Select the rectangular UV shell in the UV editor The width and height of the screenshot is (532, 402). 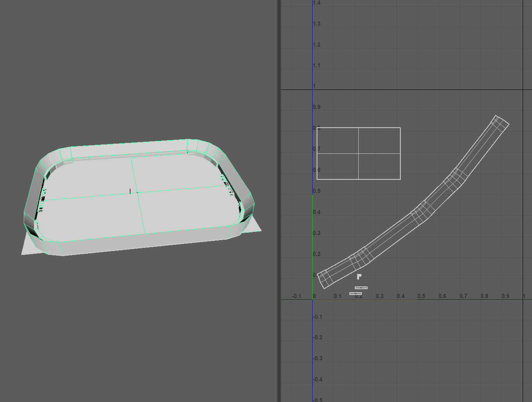pos(359,153)
